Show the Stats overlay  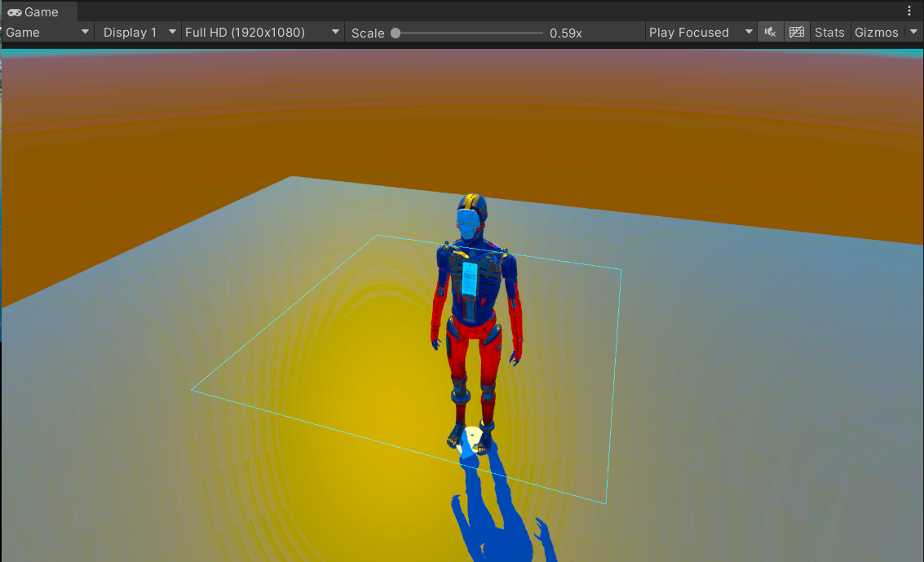click(x=829, y=33)
